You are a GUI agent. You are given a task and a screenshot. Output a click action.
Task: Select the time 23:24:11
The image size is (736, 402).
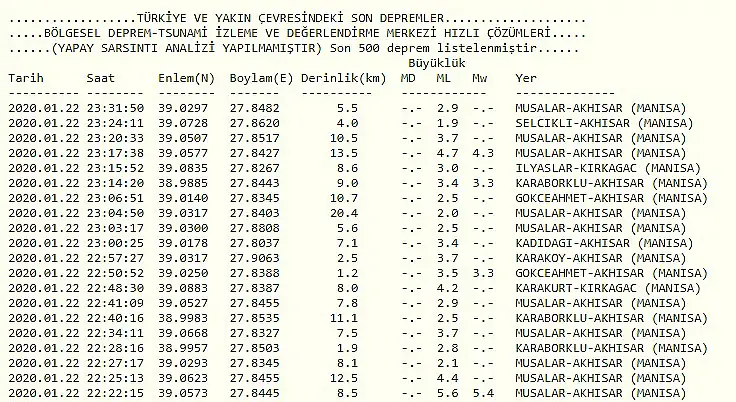point(115,123)
